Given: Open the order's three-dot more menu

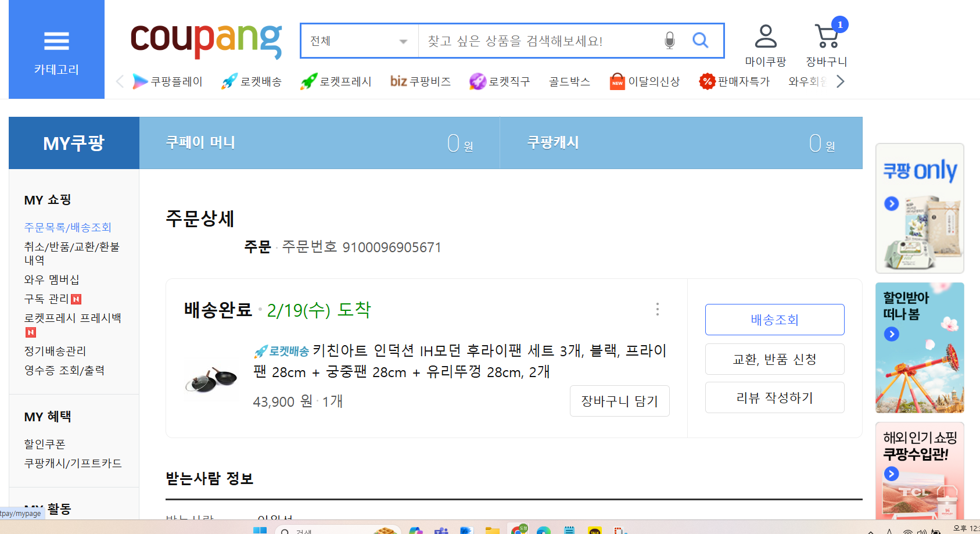Looking at the screenshot, I should (657, 309).
